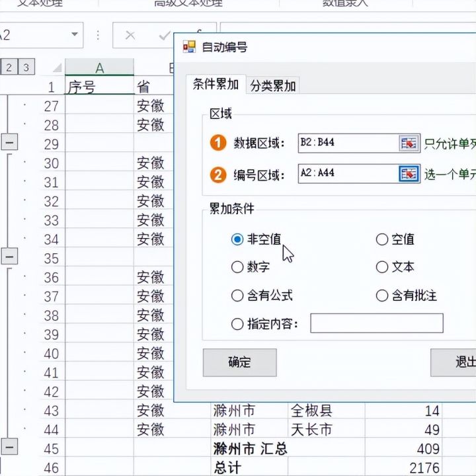
Task: Click the formula bar cancel X icon
Action: (x=130, y=35)
